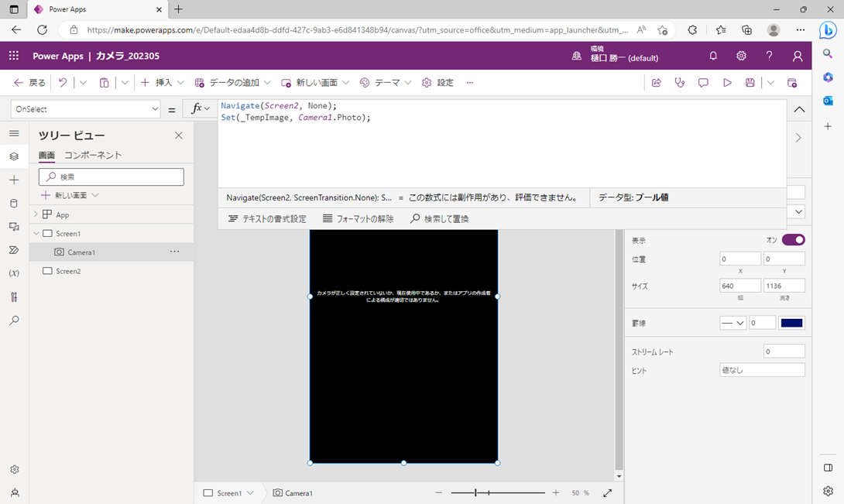Viewport: 844px width, 504px height.
Task: Click テキストの書式設定 button
Action: (x=267, y=218)
